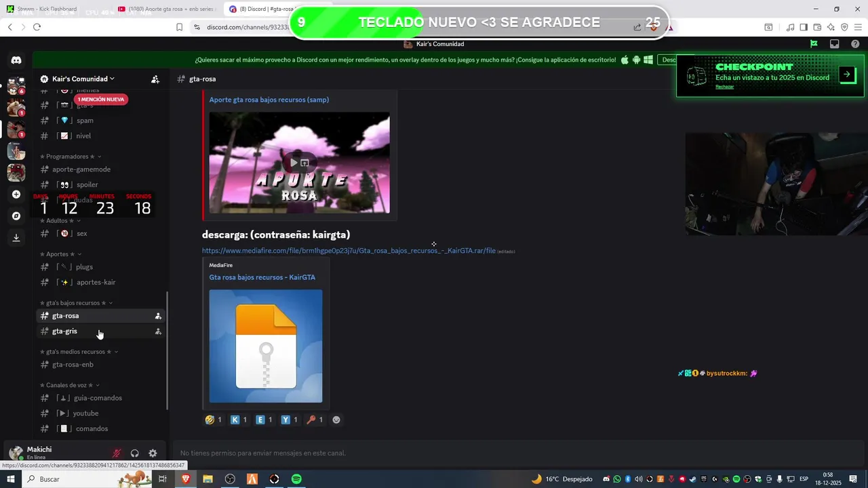The height and width of the screenshot is (488, 868).
Task: Click create invite icon on gta-gris channel
Action: coord(158,331)
